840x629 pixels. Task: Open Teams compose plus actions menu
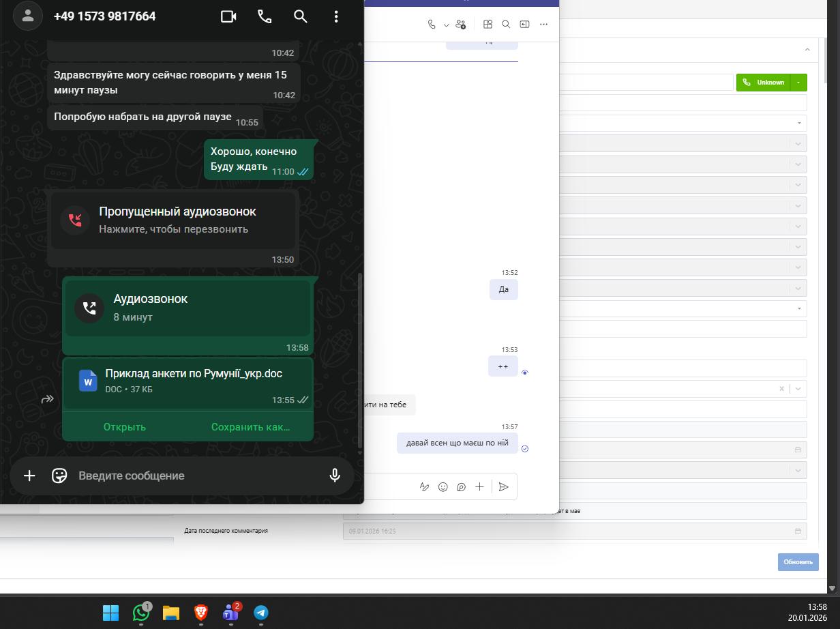click(479, 486)
